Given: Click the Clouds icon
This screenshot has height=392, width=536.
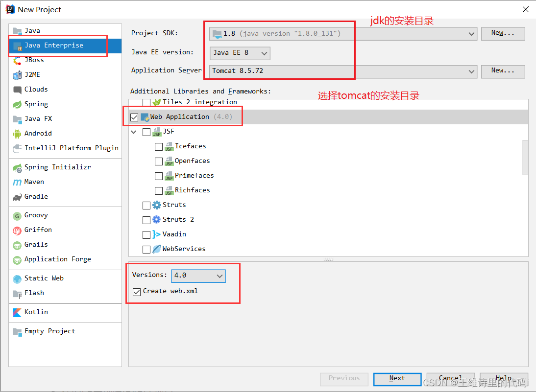Looking at the screenshot, I should tap(17, 90).
